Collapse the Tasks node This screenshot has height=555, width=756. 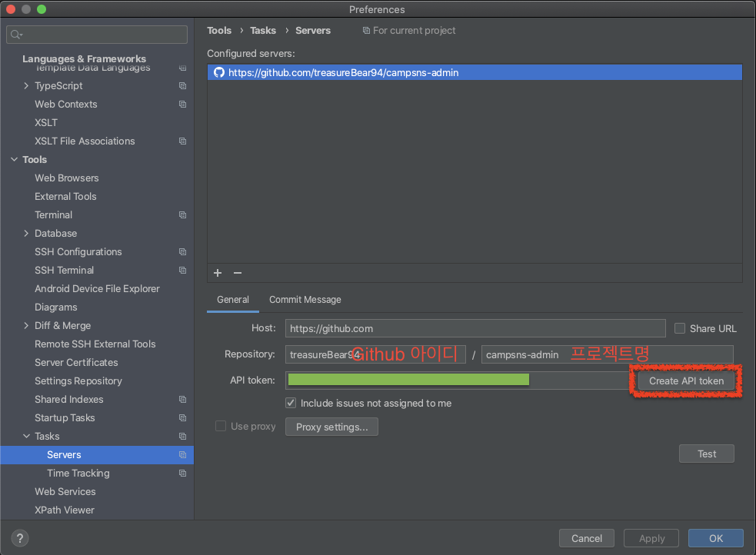click(26, 437)
